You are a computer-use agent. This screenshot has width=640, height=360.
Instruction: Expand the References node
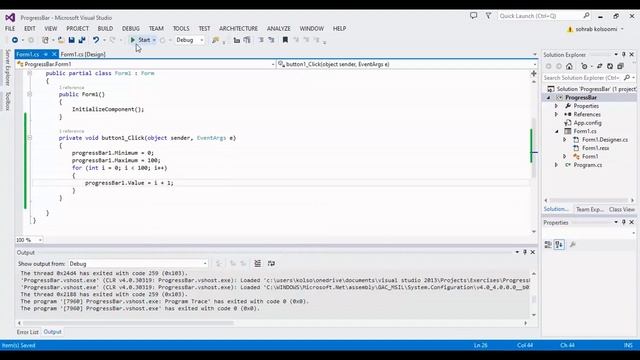pos(556,114)
